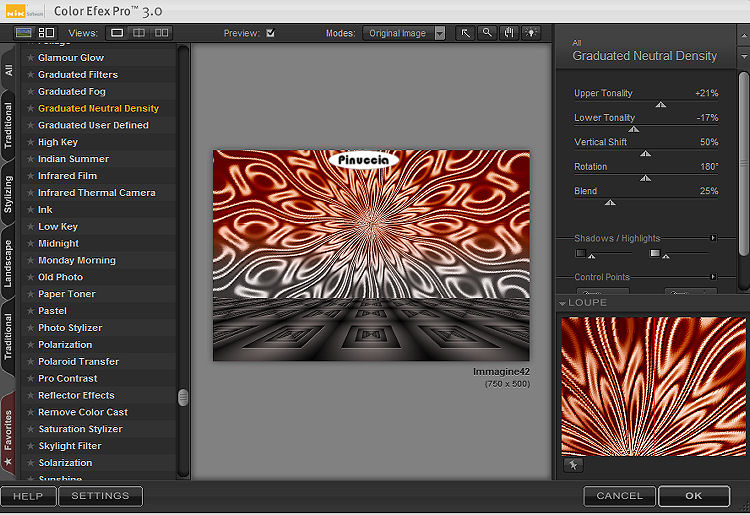Select the zoom magnifier tool

point(487,33)
